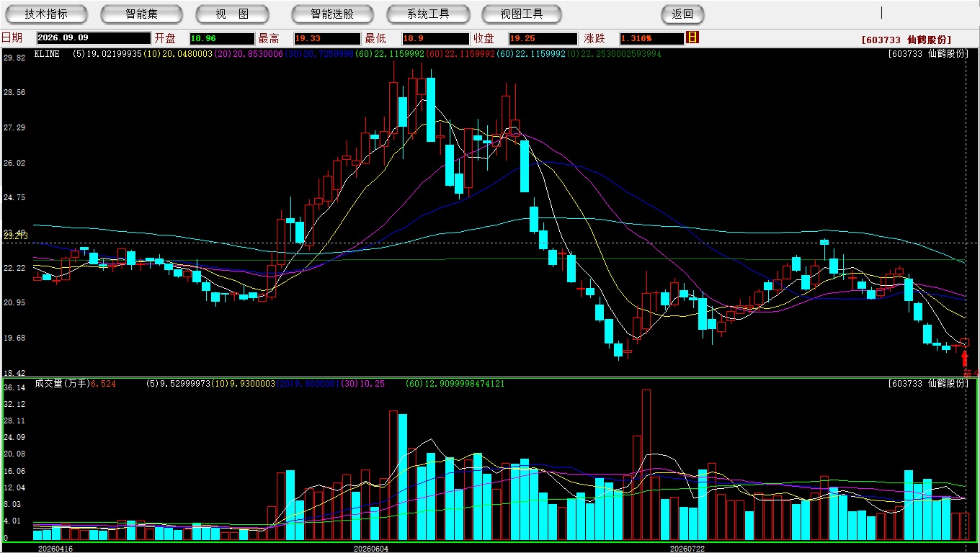Click the 收盘 value 19.25
Image resolution: width=980 pixels, height=553 pixels.
click(543, 38)
